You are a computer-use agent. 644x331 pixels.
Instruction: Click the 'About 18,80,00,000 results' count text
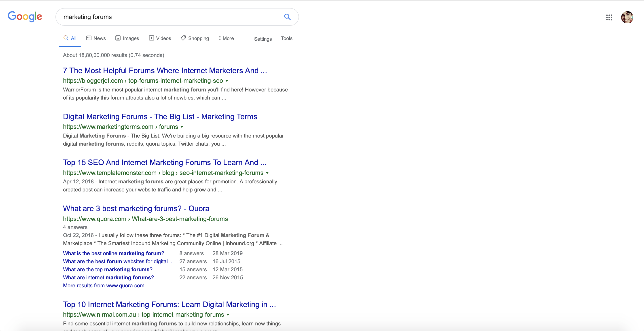pyautogui.click(x=114, y=55)
